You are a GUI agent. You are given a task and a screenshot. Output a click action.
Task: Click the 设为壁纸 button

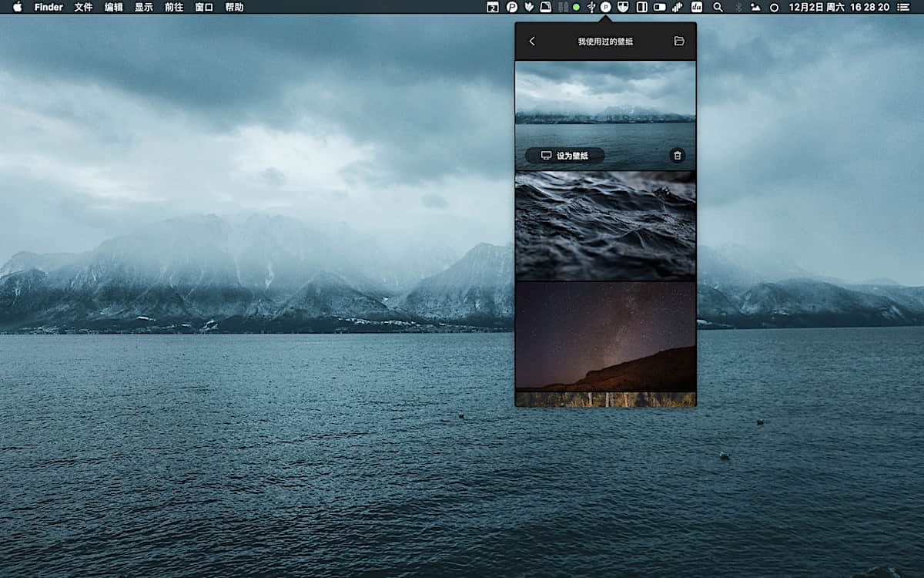(x=564, y=156)
